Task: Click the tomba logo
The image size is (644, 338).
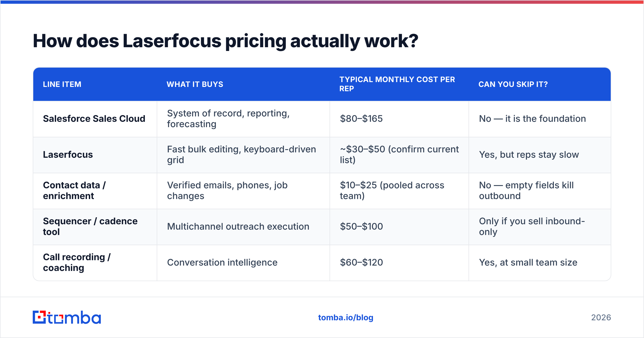Action: [67, 317]
